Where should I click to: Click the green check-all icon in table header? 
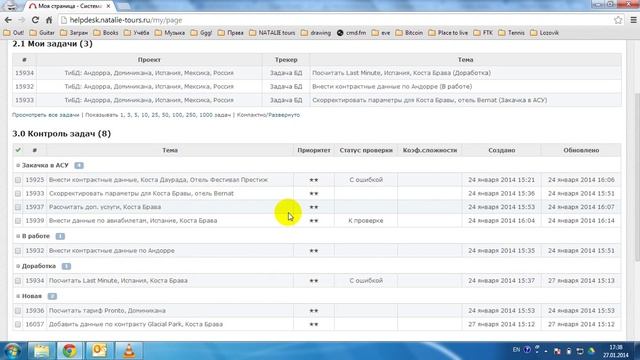point(18,150)
